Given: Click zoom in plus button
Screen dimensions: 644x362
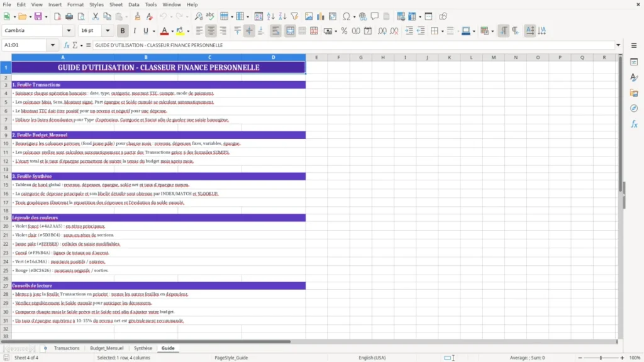Looking at the screenshot, I should (x=622, y=358).
